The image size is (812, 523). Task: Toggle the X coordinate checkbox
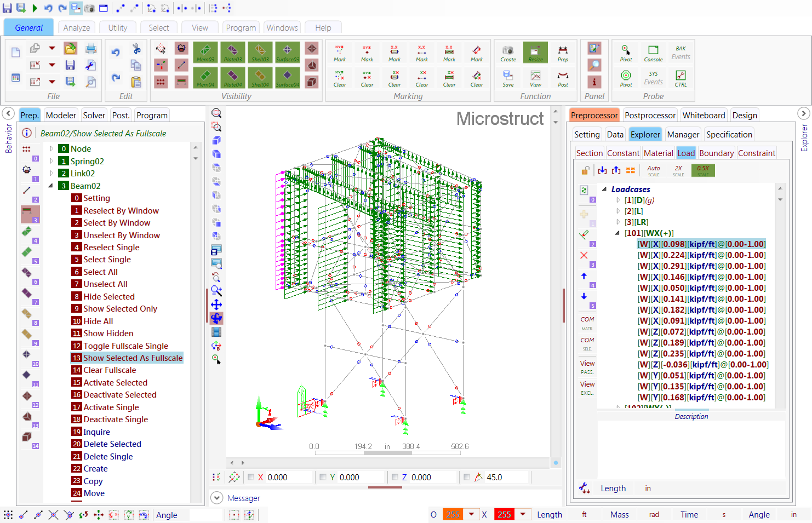coord(250,477)
